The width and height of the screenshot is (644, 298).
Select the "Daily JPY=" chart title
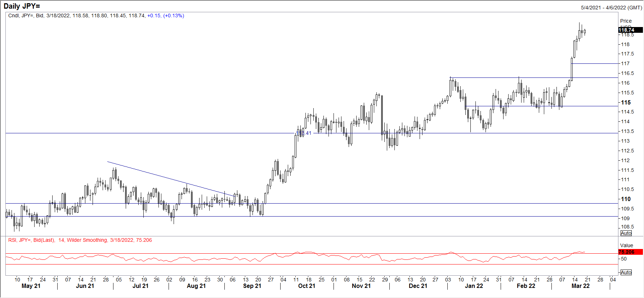point(22,6)
